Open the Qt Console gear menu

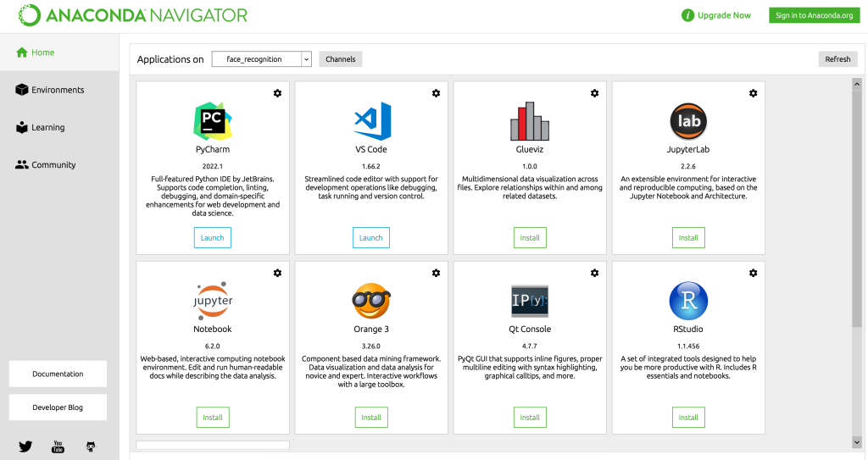click(594, 273)
